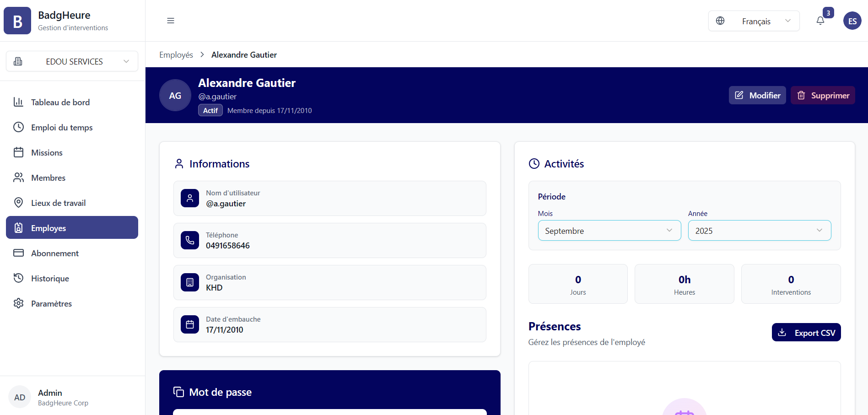Navigate to Paramètres in sidebar

click(x=51, y=303)
